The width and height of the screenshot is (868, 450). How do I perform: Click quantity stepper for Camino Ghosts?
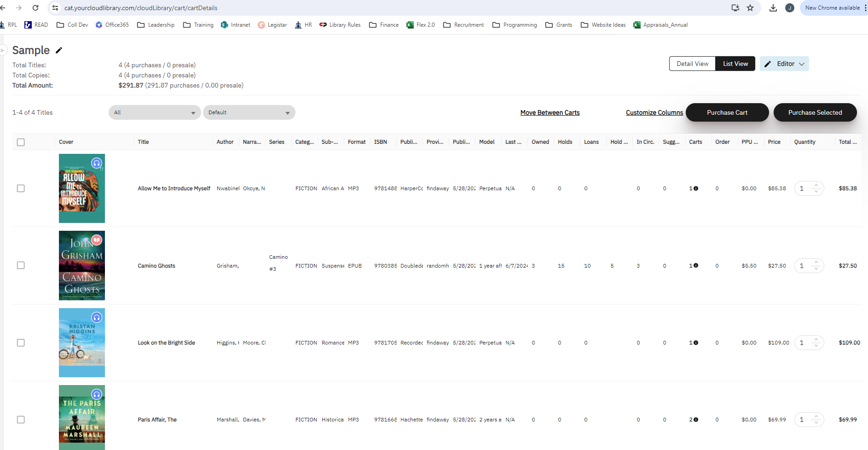816,266
